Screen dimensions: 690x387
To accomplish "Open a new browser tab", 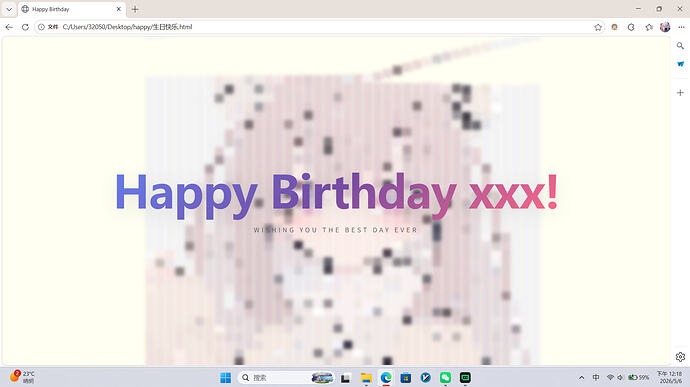I will (x=135, y=9).
